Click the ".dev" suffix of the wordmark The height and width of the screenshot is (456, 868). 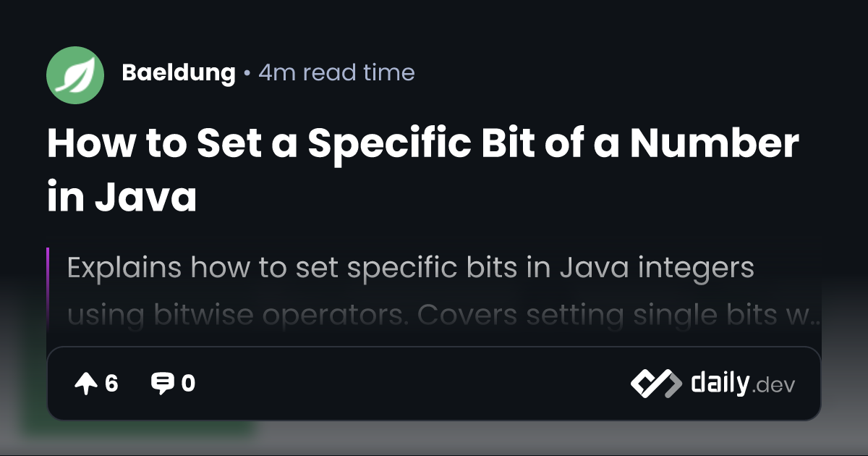(773, 386)
